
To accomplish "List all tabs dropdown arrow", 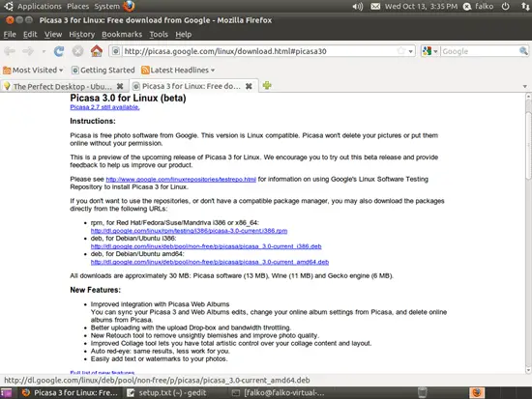I will [x=525, y=86].
